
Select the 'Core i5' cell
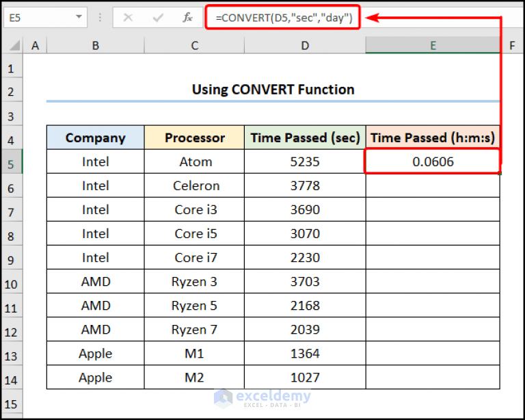click(x=195, y=233)
